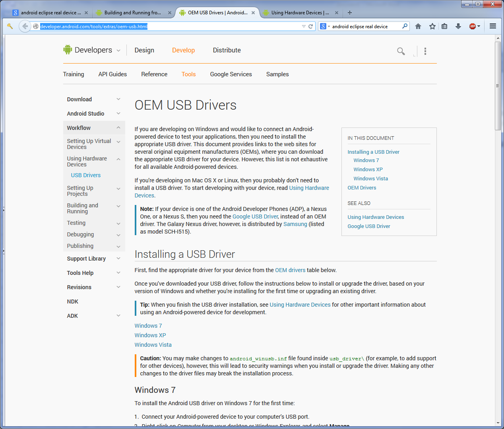Click the browser search input field
Image resolution: width=504 pixels, height=429 pixels.
click(366, 26)
